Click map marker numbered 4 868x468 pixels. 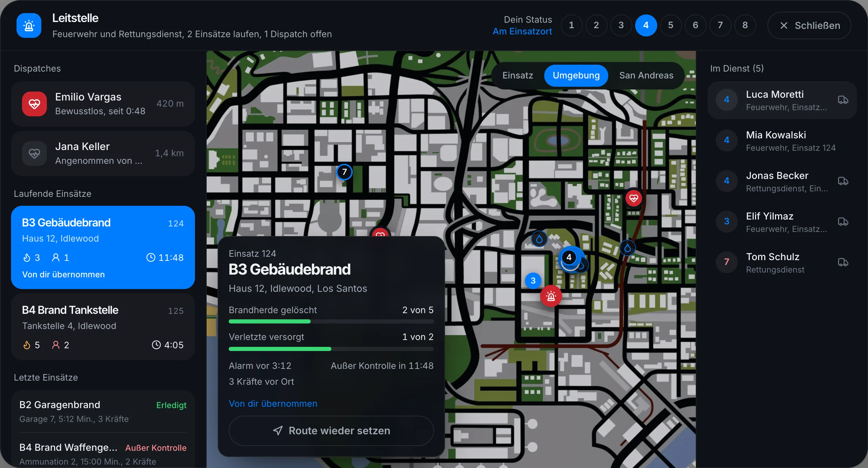[569, 257]
